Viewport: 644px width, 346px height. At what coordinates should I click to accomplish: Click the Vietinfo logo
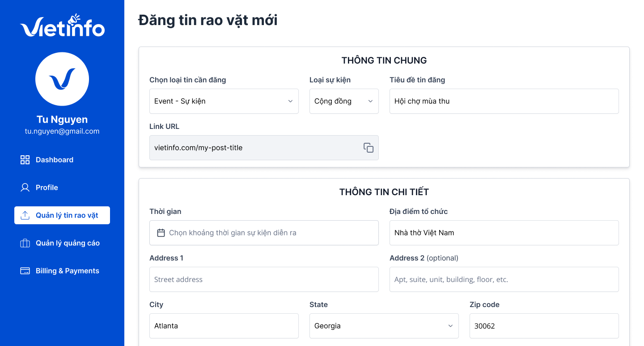pos(62,25)
